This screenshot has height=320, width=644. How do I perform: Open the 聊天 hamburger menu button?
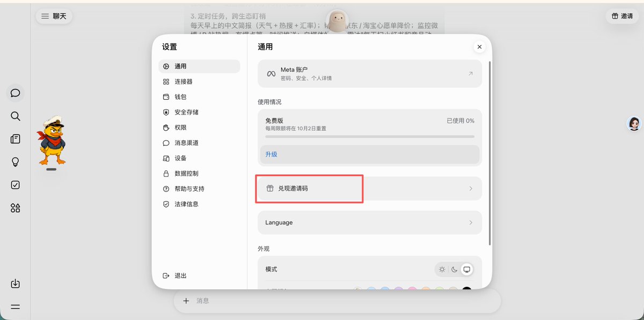(x=54, y=16)
